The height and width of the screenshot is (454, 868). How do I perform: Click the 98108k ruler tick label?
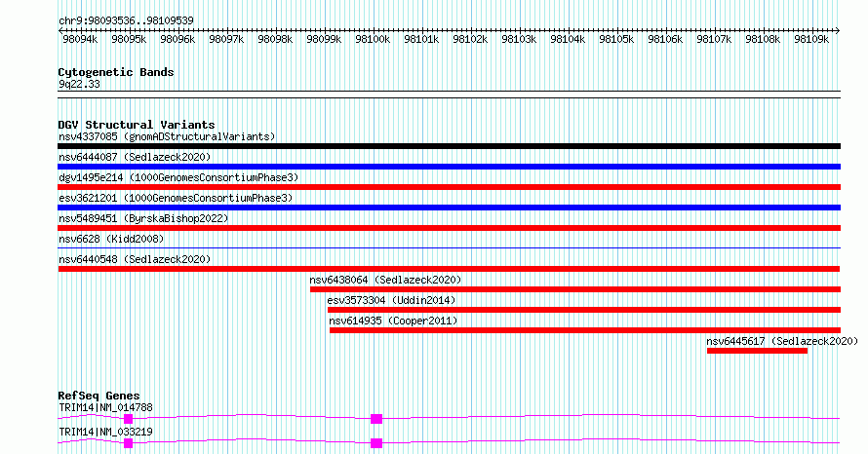(763, 39)
